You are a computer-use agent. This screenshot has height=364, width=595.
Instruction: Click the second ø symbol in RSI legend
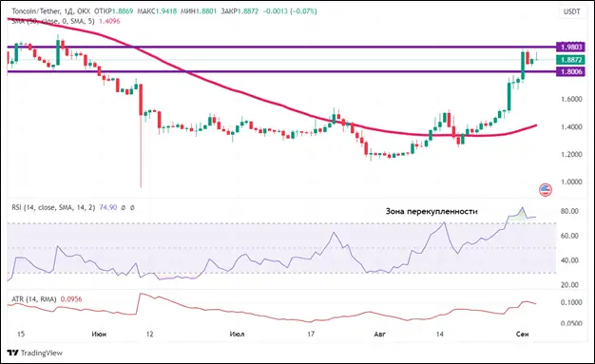(132, 207)
